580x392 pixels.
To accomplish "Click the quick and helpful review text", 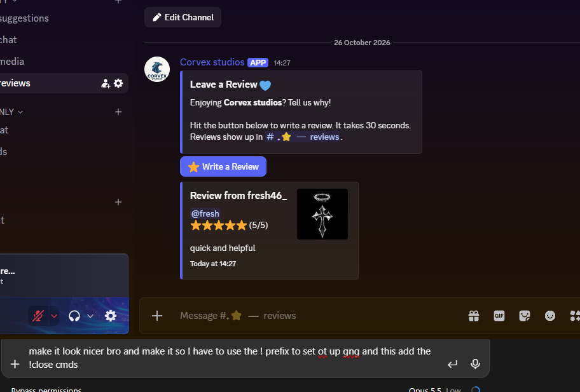I will click(223, 248).
